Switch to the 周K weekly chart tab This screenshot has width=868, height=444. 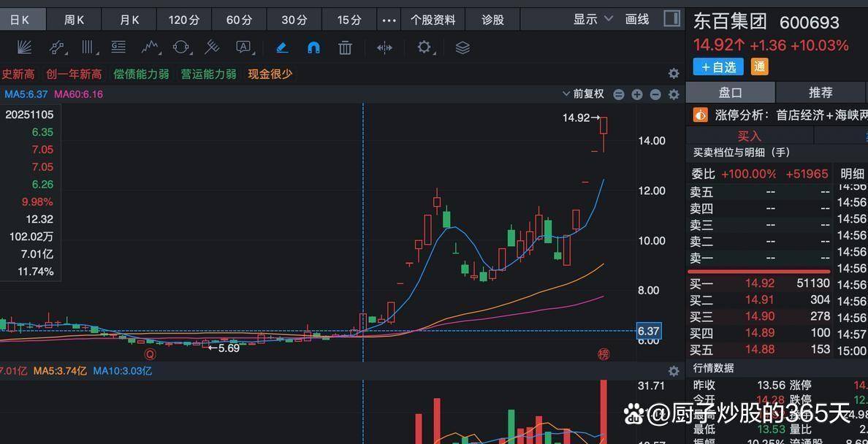tap(74, 19)
